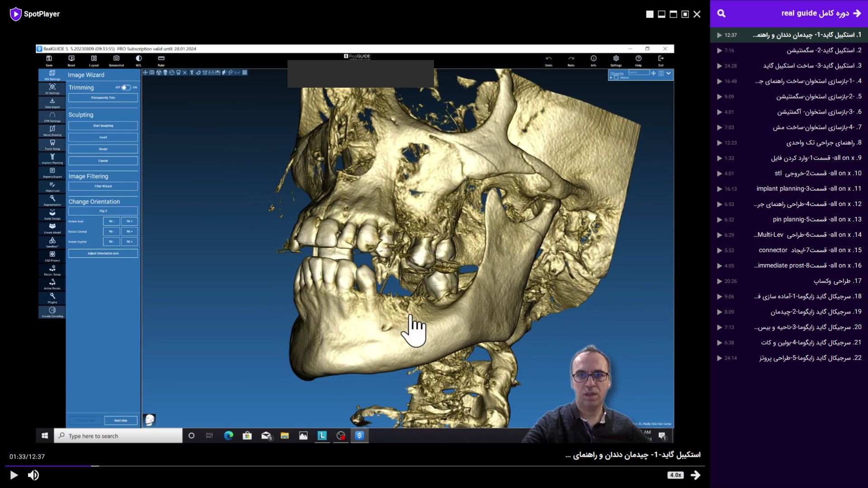Click Rotate Axial 90+ button
The height and width of the screenshot is (488, 868).
pyautogui.click(x=129, y=221)
